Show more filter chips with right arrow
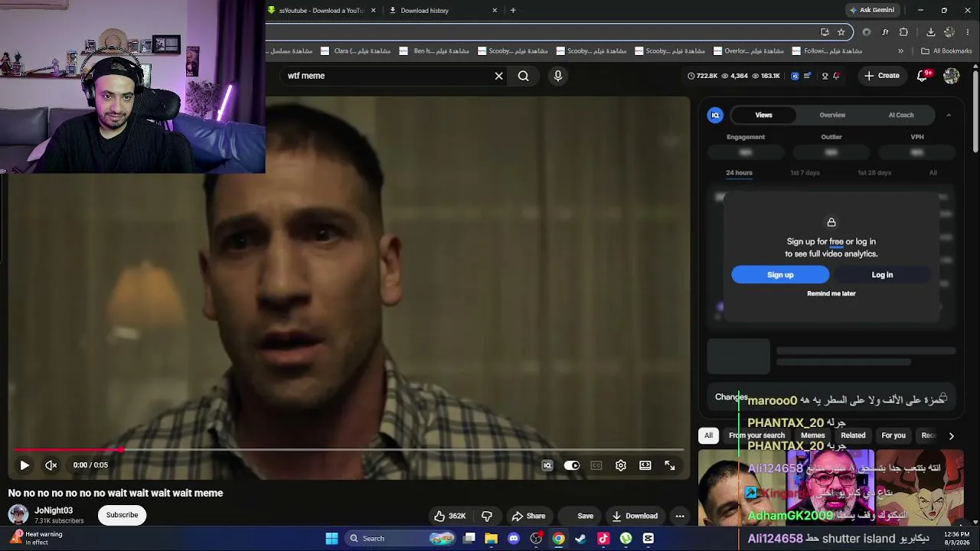Viewport: 980px width, 551px height. coord(951,436)
